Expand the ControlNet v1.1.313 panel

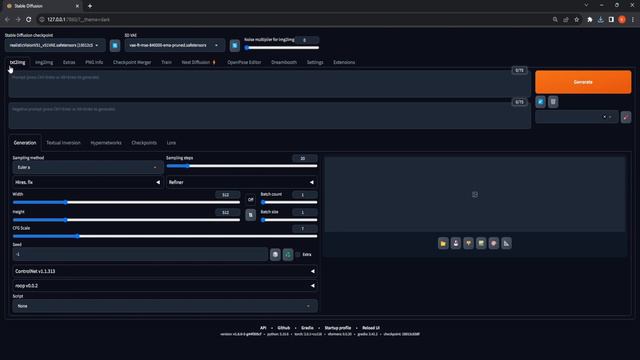click(x=165, y=271)
